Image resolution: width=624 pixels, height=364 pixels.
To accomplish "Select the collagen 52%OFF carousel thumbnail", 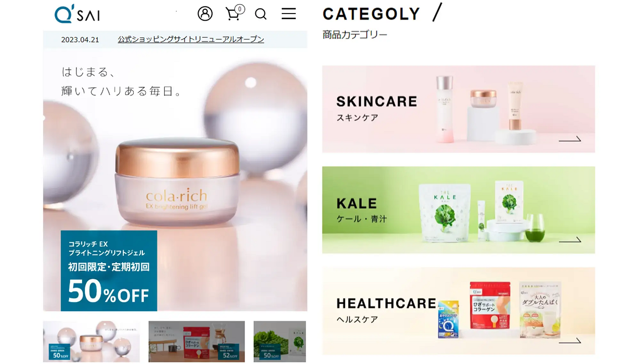I will click(197, 342).
